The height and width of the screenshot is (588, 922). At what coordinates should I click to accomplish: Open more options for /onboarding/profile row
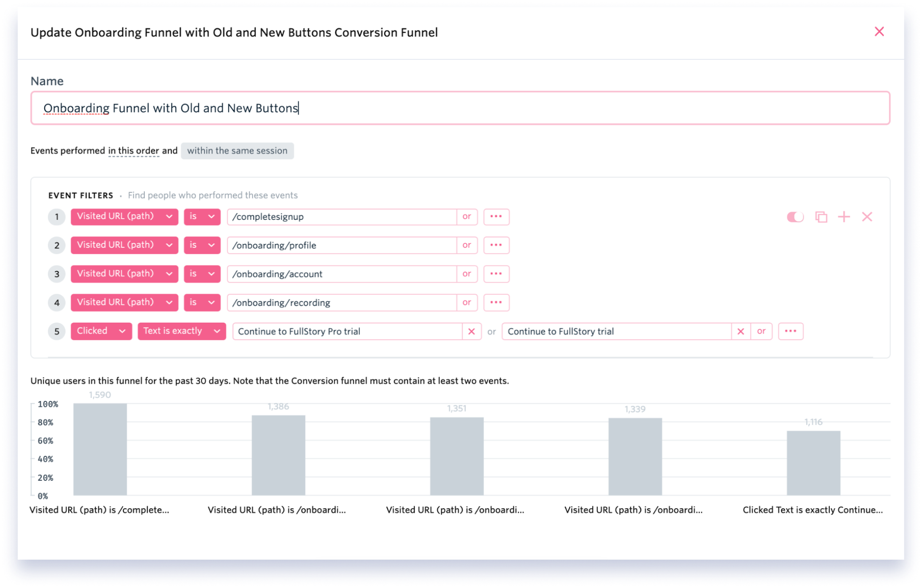[x=496, y=245]
